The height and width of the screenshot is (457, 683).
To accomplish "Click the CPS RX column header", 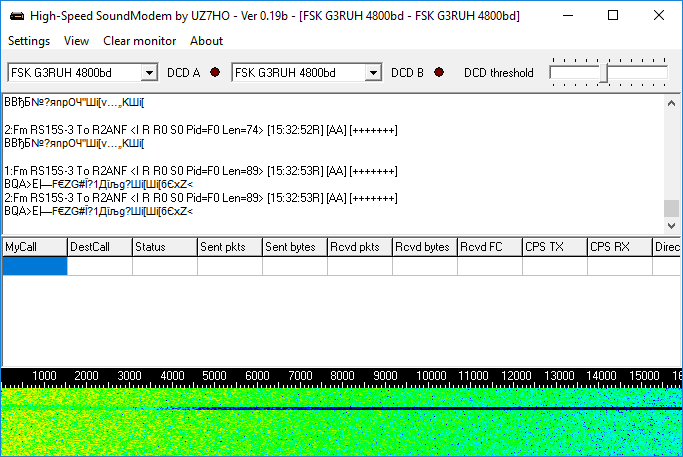I will [619, 247].
